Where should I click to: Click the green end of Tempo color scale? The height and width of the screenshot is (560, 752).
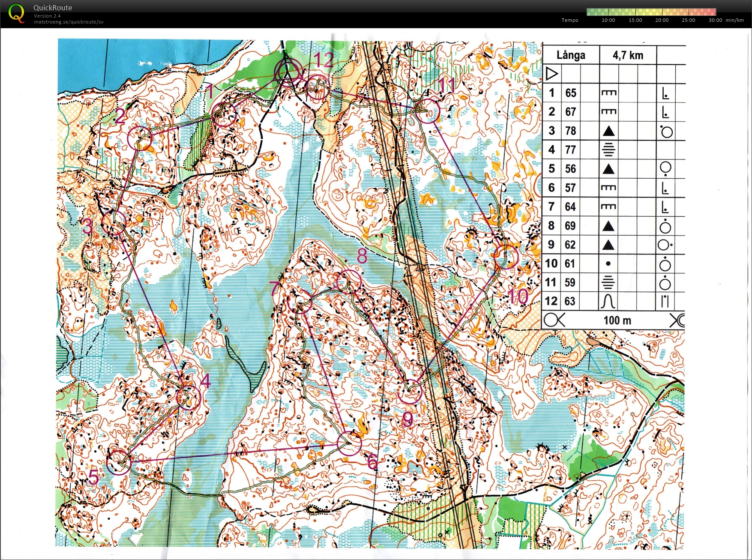(x=590, y=12)
